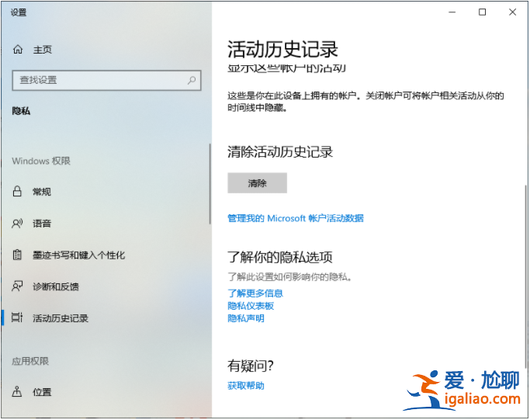Click the search magnifier in 查找设置
This screenshot has width=530, height=420.
[192, 80]
